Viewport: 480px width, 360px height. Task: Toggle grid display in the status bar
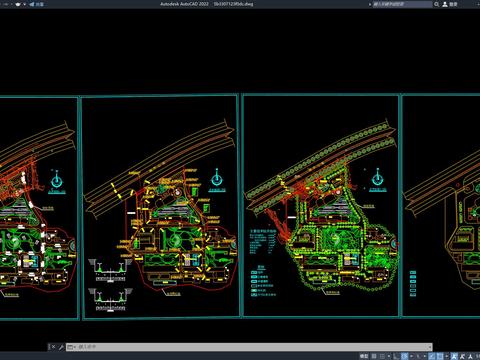(374, 356)
